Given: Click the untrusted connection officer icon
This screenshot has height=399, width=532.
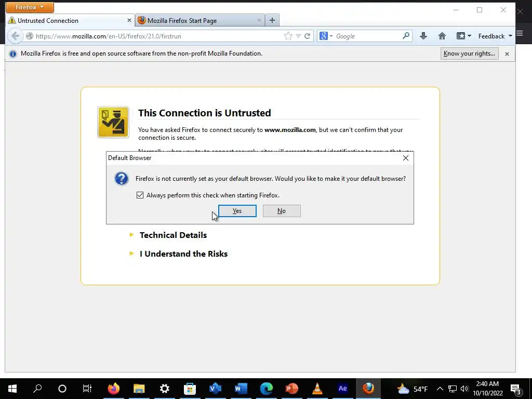Looking at the screenshot, I should (x=113, y=122).
